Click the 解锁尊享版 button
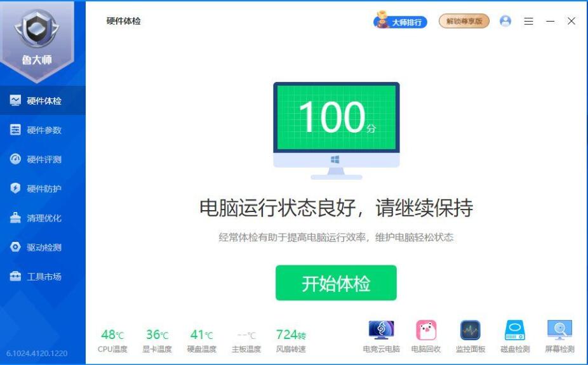Screen dimensions: 588x365 click(464, 22)
